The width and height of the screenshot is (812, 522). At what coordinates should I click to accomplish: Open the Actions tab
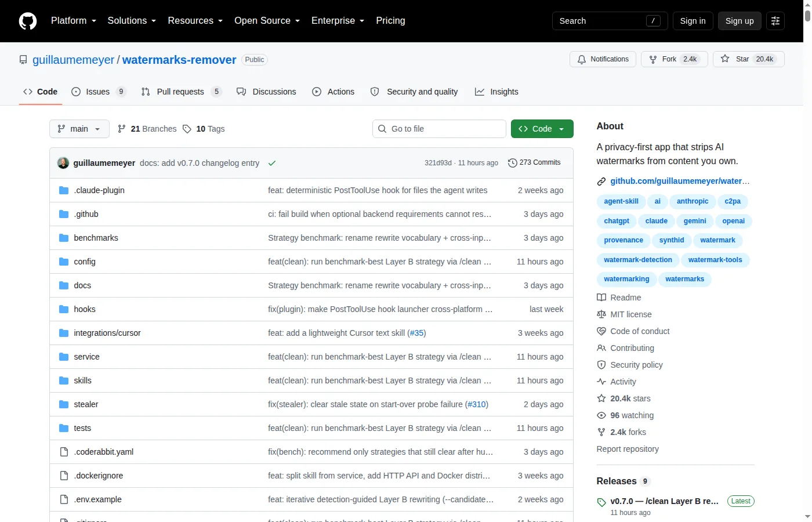[333, 92]
